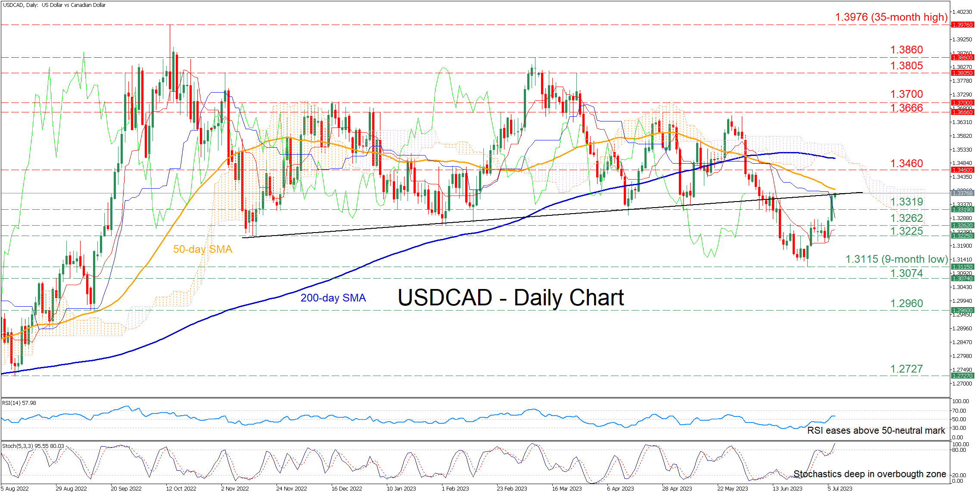Click the RSI(14) 57.98 indicator label
The height and width of the screenshot is (494, 980).
coord(19,403)
